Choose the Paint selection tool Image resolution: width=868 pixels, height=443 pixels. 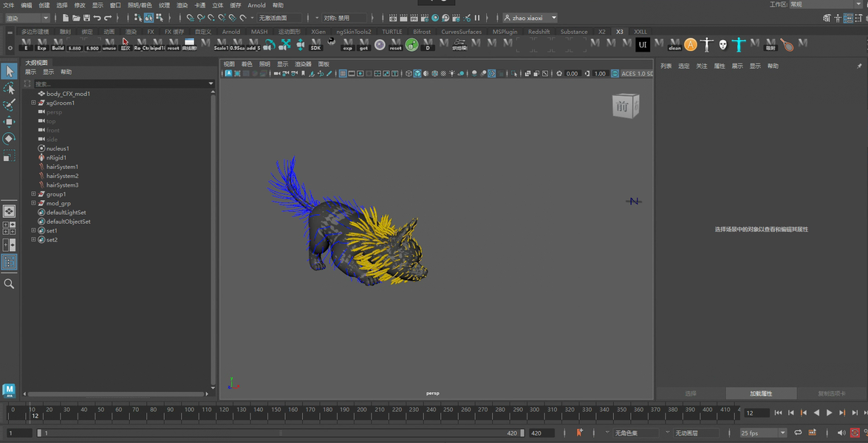click(x=9, y=105)
